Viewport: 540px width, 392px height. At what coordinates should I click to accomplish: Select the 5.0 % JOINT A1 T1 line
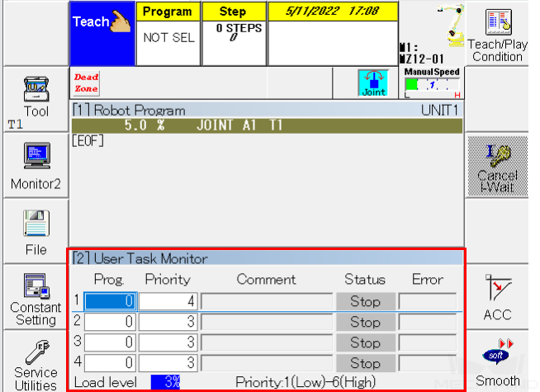click(x=267, y=125)
